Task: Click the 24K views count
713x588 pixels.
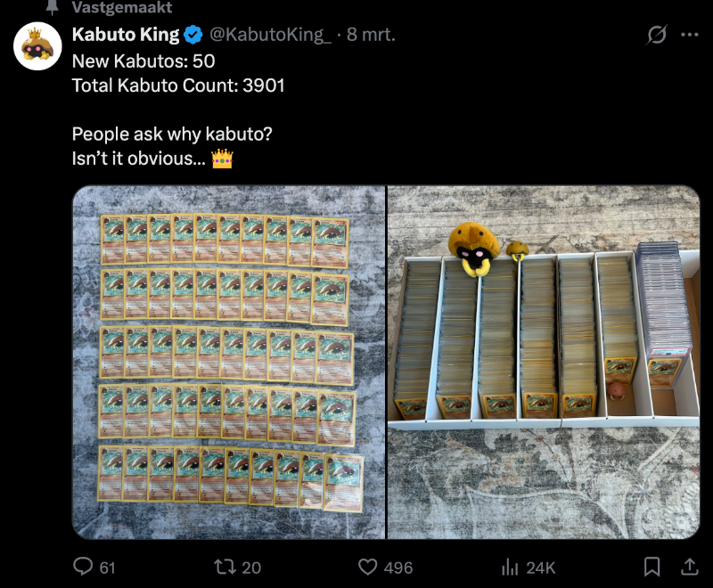Action: (x=541, y=568)
